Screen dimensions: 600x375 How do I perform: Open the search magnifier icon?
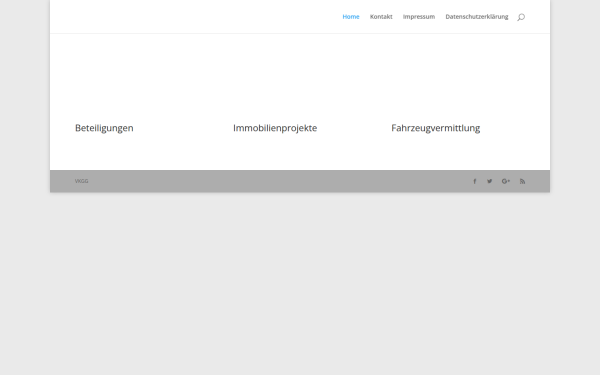click(x=521, y=17)
